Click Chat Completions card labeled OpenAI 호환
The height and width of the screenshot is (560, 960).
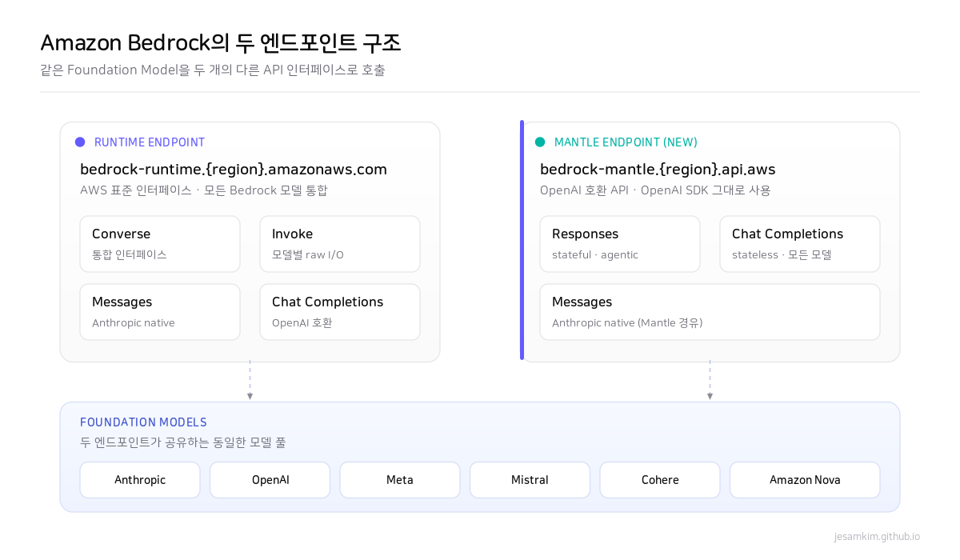point(340,312)
